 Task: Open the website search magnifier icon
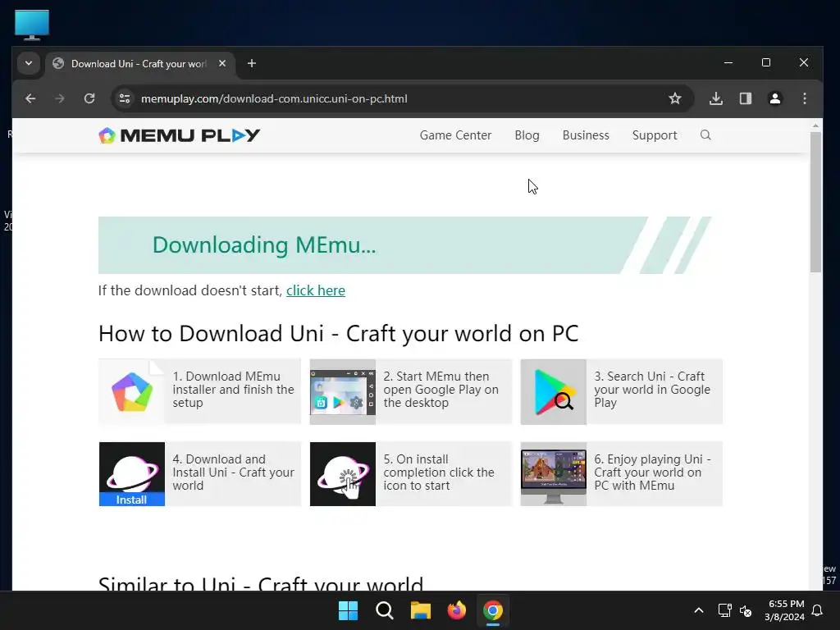[705, 135]
